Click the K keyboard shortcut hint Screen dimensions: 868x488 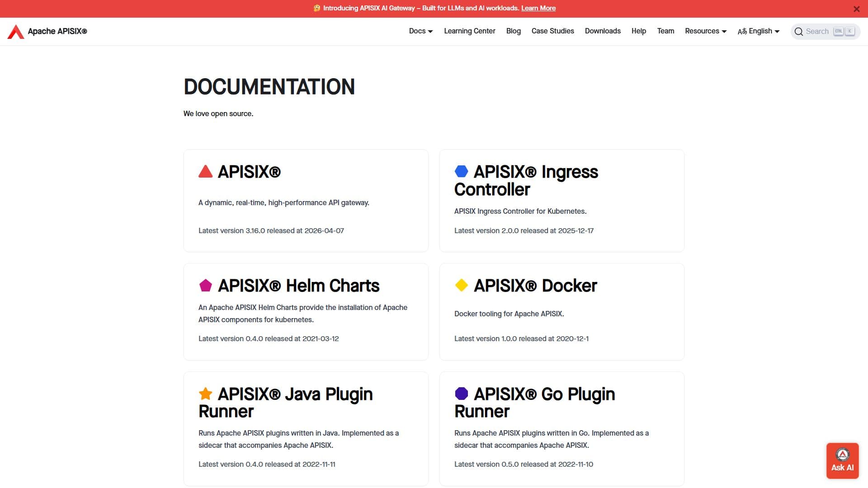(x=849, y=31)
